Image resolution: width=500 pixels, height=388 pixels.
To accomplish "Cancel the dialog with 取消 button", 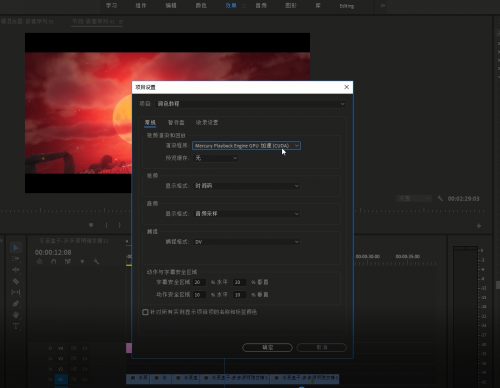I will [322, 347].
